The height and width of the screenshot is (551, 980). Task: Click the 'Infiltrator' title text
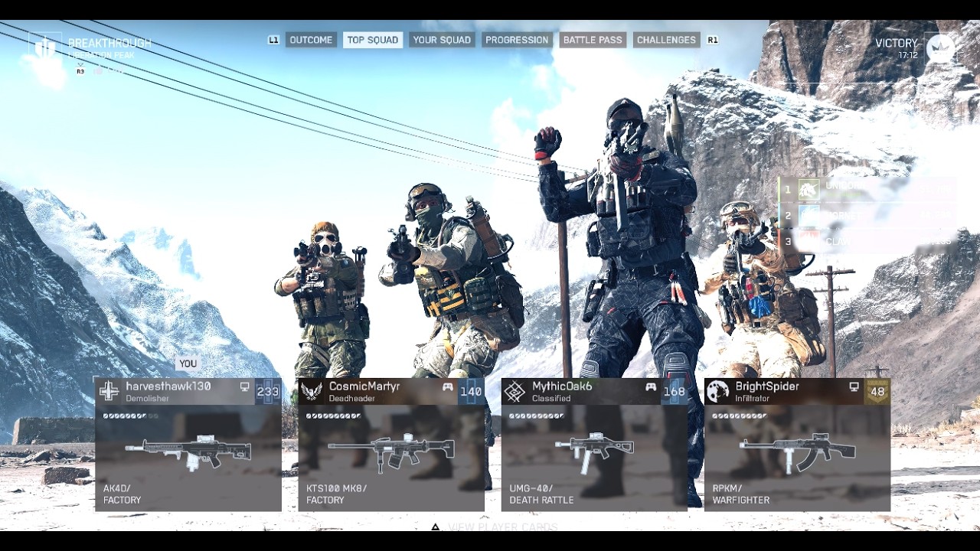[753, 399]
